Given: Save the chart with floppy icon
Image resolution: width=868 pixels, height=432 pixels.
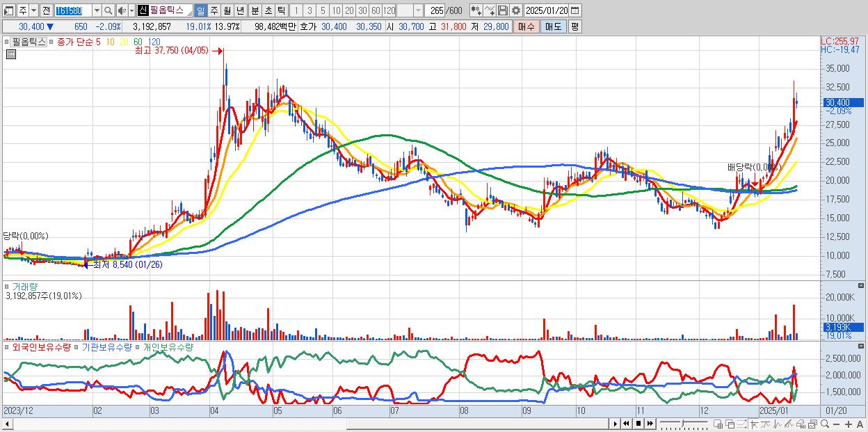Looking at the screenshot, I should coord(503,10).
